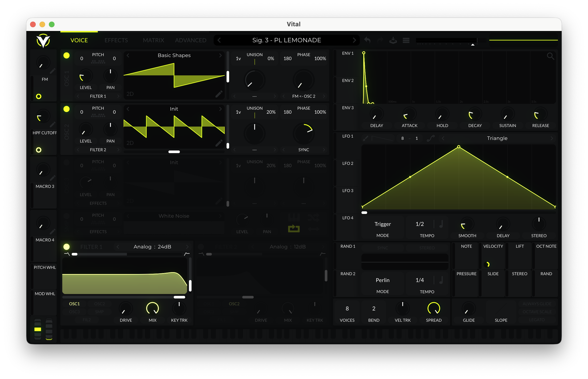Click the VOICES count value field
This screenshot has width=588, height=379.
[x=347, y=309]
